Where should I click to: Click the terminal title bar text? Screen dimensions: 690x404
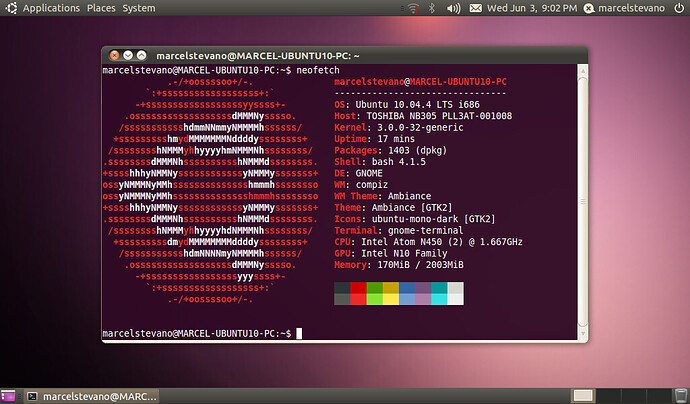pos(258,56)
